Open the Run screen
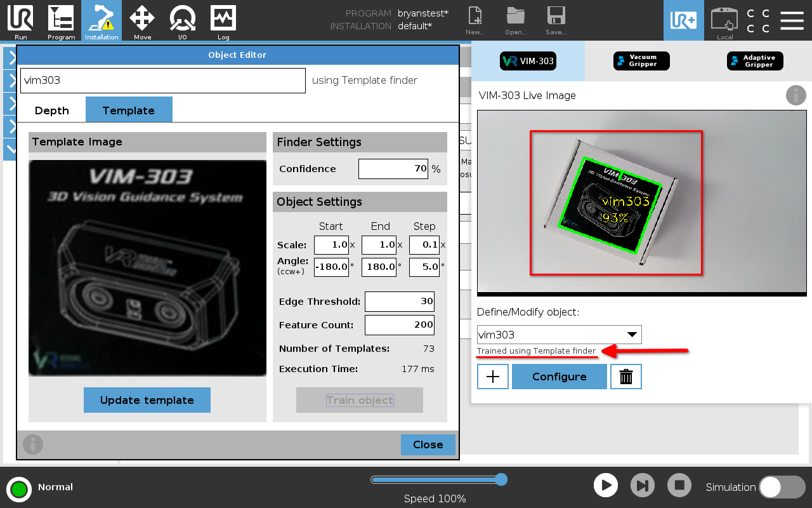The height and width of the screenshot is (508, 812). 20,21
